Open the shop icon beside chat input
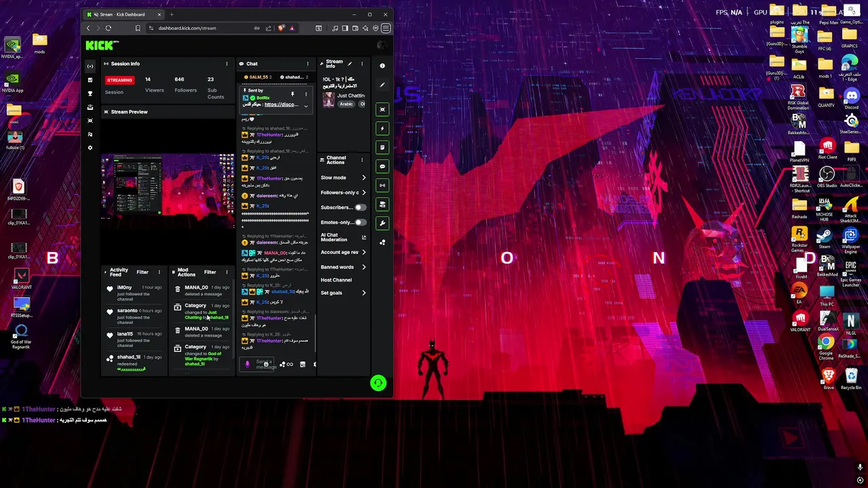The width and height of the screenshot is (868, 488). click(x=302, y=365)
